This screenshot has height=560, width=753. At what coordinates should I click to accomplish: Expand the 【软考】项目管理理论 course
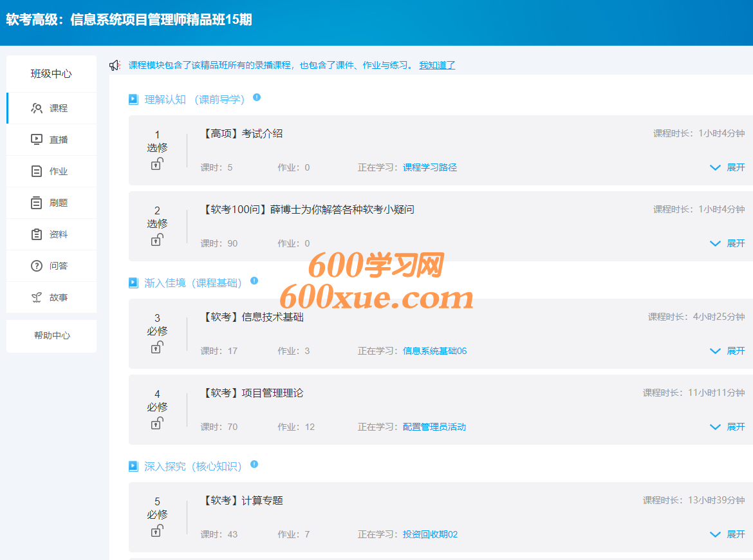[x=727, y=427]
